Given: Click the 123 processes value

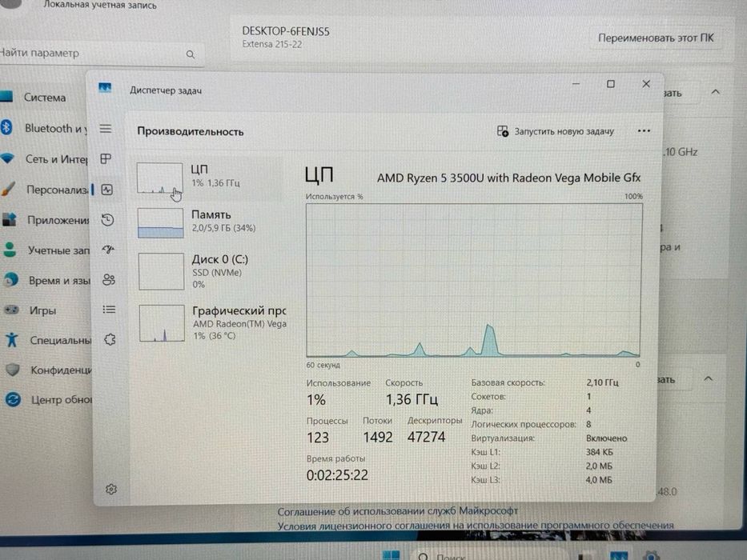Looking at the screenshot, I should [318, 437].
